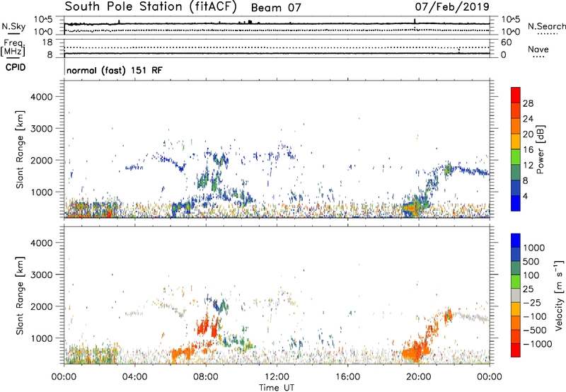Click the '-500' value on Velocity colorbar
566x392 pixels.
click(535, 330)
